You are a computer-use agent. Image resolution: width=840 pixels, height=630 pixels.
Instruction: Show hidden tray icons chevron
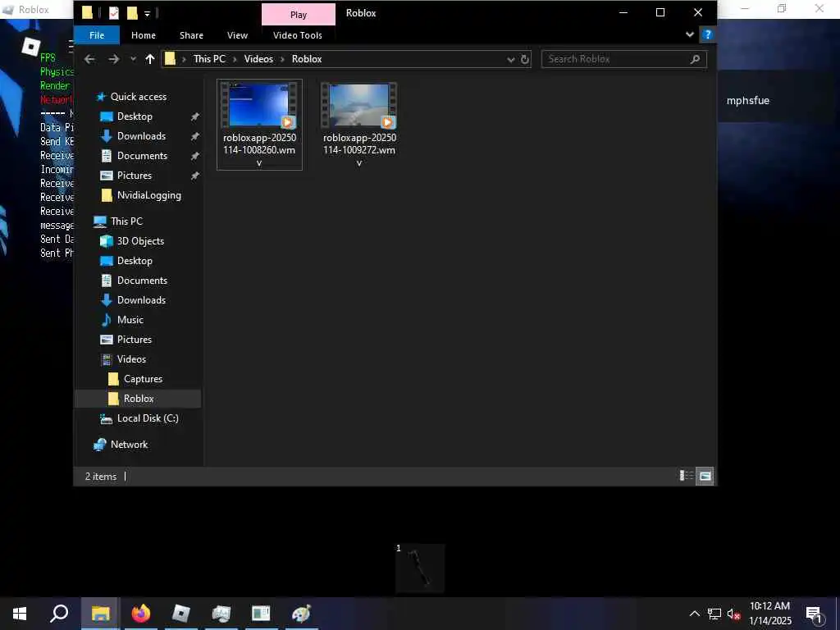tap(694, 614)
